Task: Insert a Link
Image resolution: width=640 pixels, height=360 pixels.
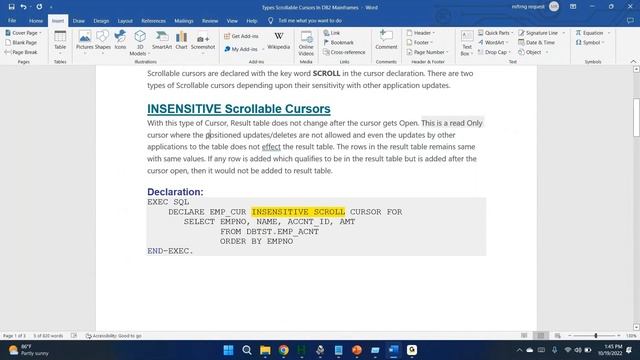Action: [331, 33]
